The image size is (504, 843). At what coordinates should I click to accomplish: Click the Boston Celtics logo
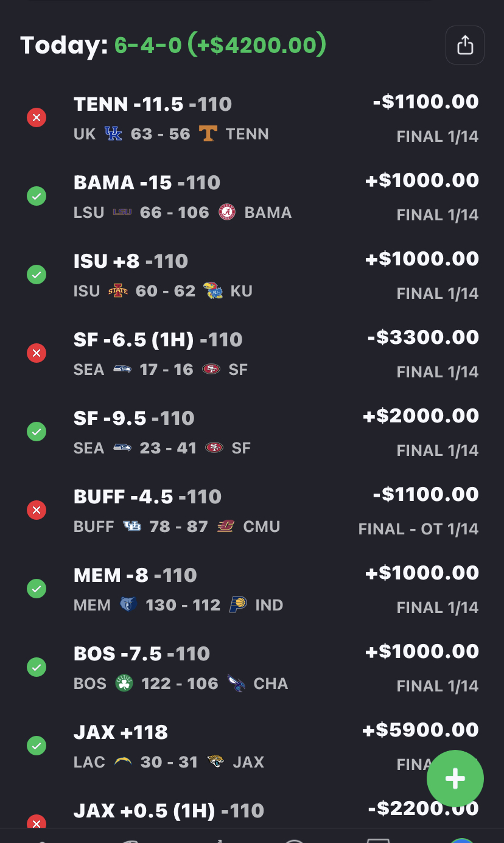coord(124,684)
